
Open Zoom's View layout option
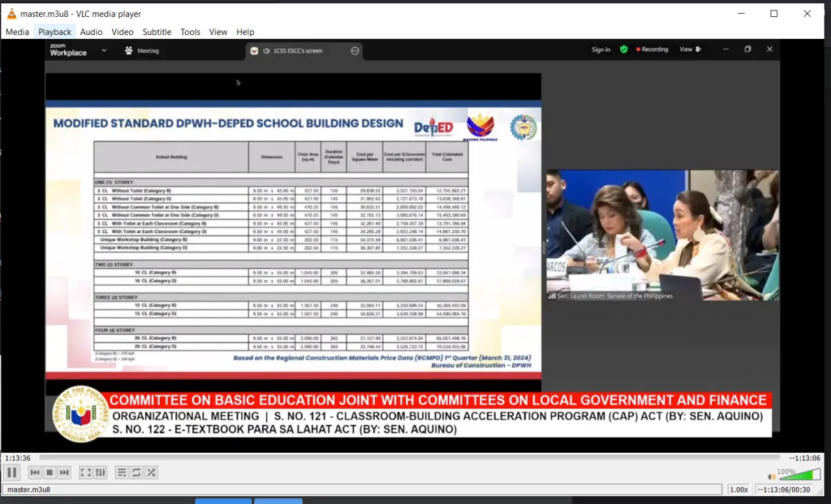pyautogui.click(x=690, y=49)
